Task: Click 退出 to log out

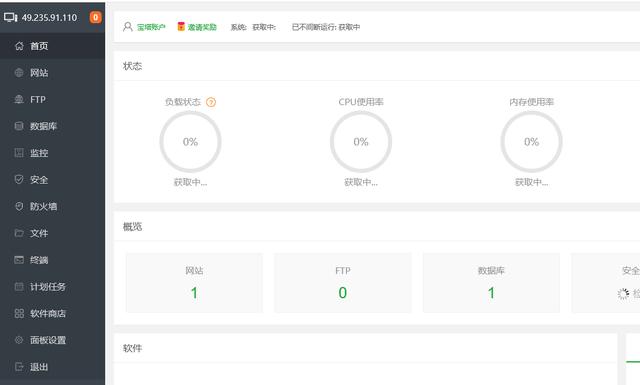Action: tap(52, 367)
